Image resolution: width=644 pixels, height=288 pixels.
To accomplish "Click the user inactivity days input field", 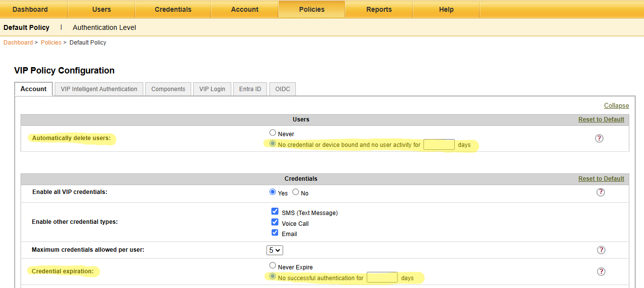I will pos(439,144).
